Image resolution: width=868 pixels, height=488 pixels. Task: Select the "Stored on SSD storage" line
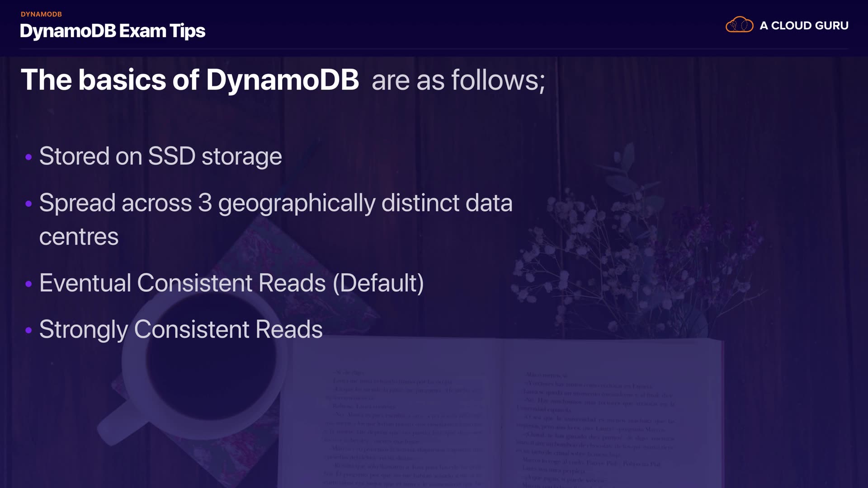[160, 156]
